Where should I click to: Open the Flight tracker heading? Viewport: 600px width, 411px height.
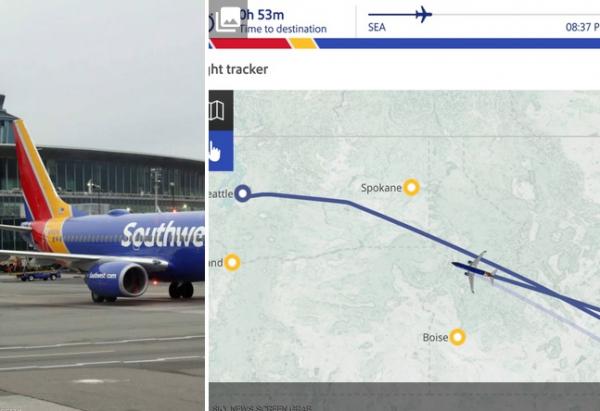click(238, 70)
